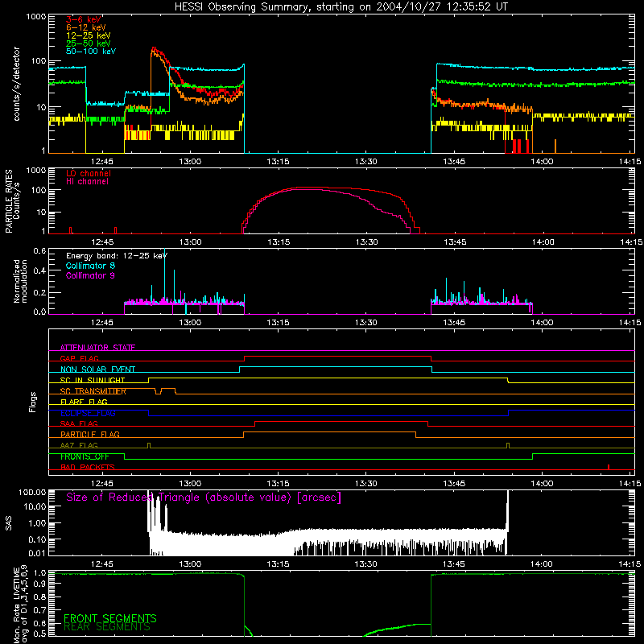Click the Flags panel axis label
This screenshot has width=644, height=644.
click(x=32, y=402)
